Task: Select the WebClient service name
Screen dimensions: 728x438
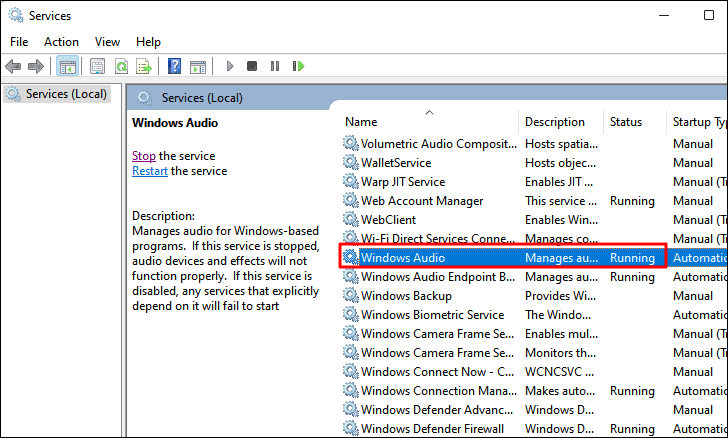Action: pos(389,220)
